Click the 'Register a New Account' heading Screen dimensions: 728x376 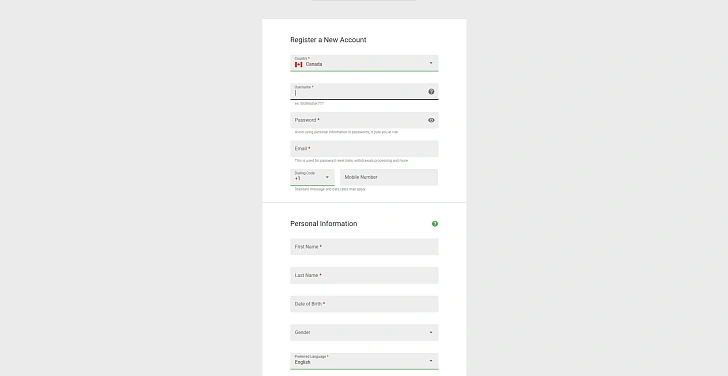tap(328, 40)
